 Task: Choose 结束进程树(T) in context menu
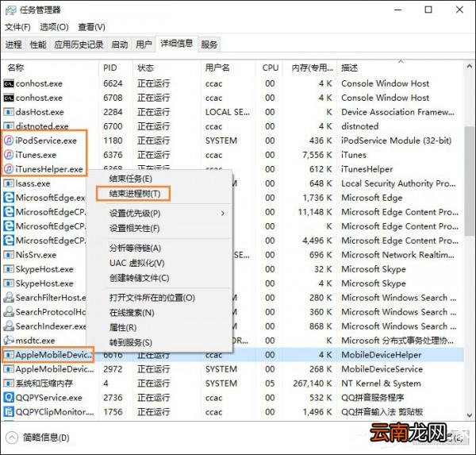[135, 194]
